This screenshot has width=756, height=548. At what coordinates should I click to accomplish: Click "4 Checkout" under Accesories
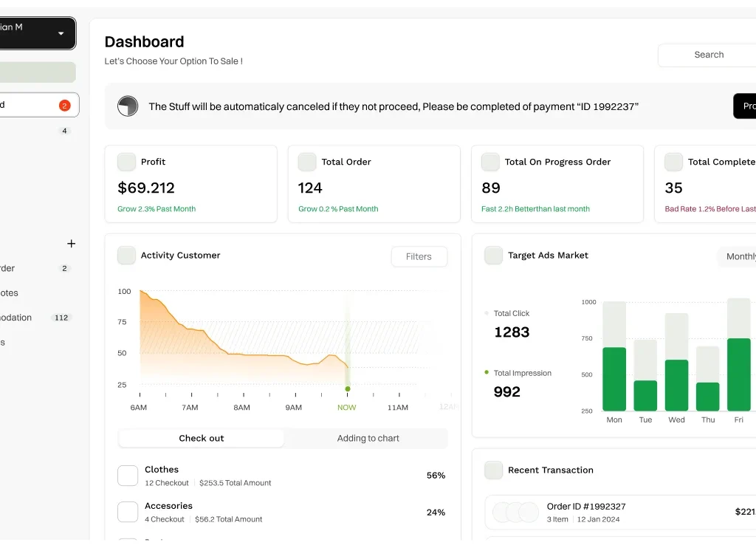click(x=165, y=519)
